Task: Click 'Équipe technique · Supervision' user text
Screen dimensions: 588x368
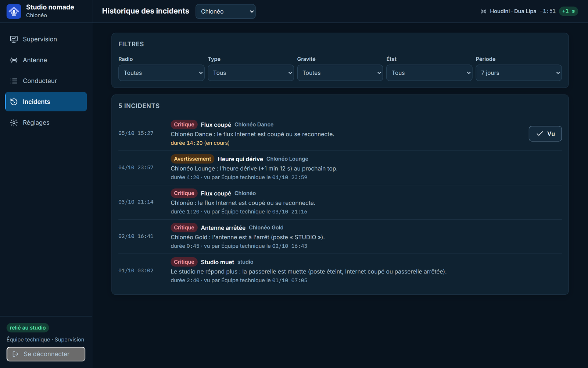Action: click(45, 340)
